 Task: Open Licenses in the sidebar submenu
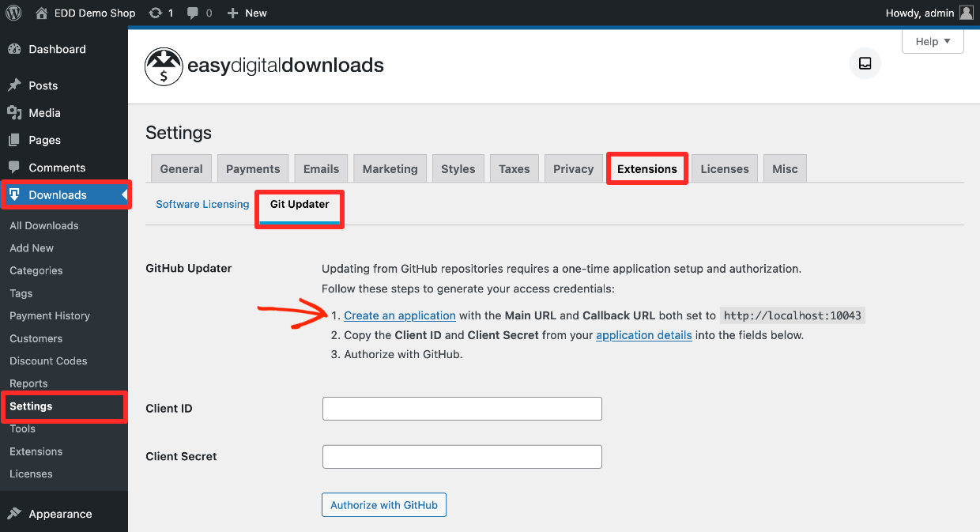pos(32,474)
